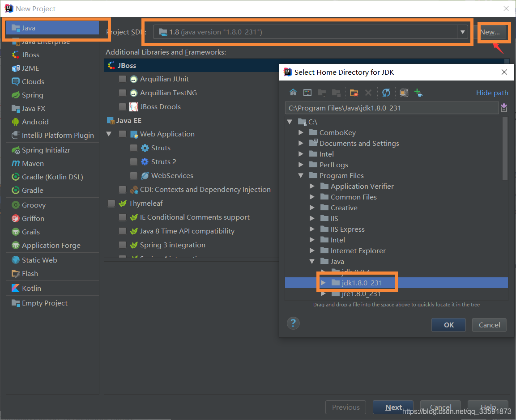The height and width of the screenshot is (420, 516).
Task: Expand the Common Files folder
Action: coord(312,197)
